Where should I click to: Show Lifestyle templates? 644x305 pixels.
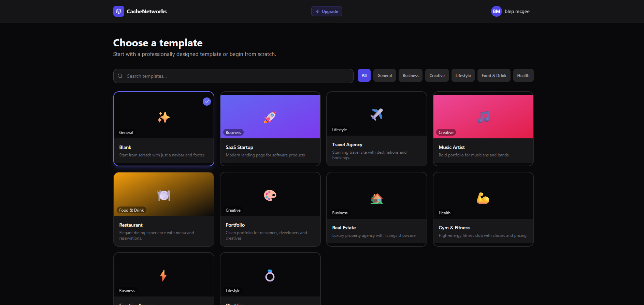(x=463, y=76)
